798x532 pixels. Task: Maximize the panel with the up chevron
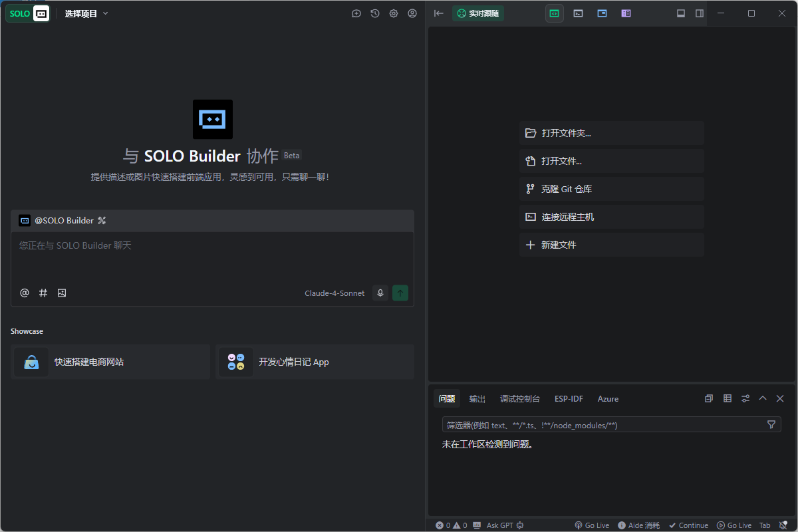click(x=763, y=398)
